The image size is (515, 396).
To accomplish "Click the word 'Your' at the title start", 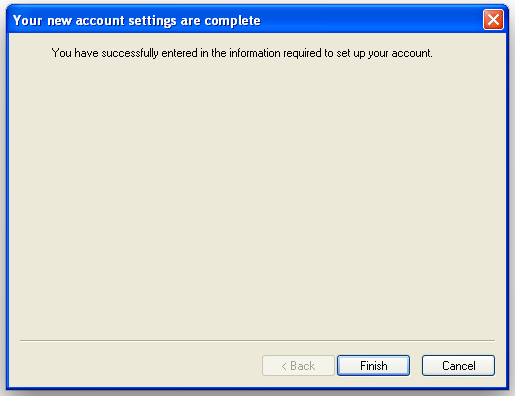I will tap(28, 20).
